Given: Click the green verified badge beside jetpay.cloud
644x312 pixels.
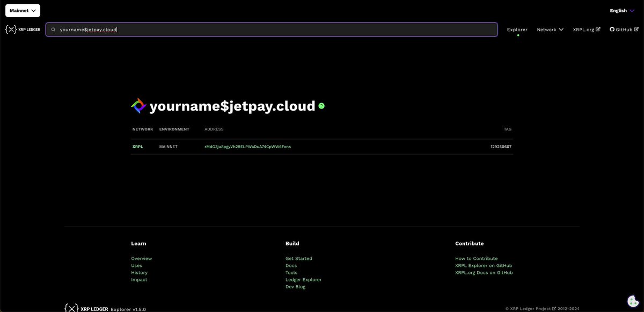Looking at the screenshot, I should tap(321, 106).
